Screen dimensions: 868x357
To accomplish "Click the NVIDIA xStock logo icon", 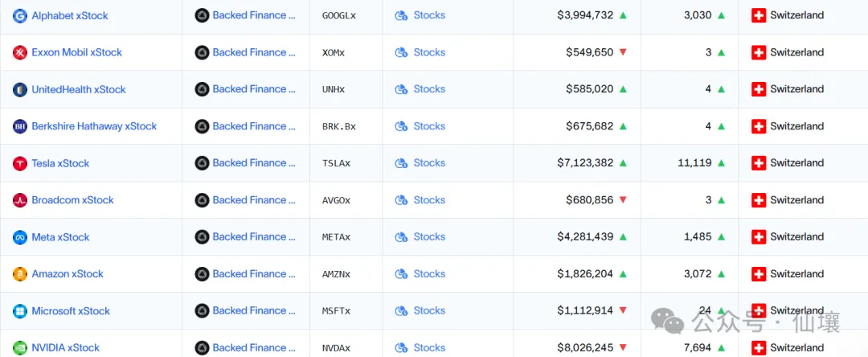I will point(20,348).
